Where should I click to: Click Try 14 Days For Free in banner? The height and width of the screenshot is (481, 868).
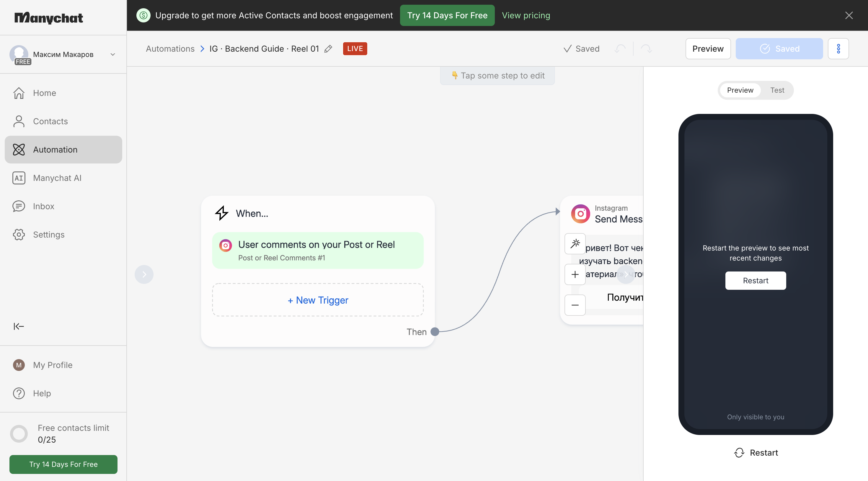(x=447, y=16)
